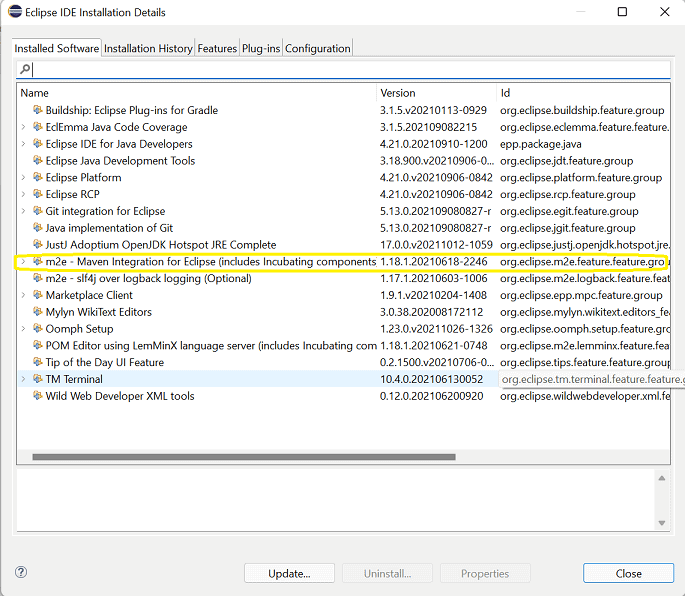
Task: Click the Marketplace Client feature icon
Action: pos(38,295)
